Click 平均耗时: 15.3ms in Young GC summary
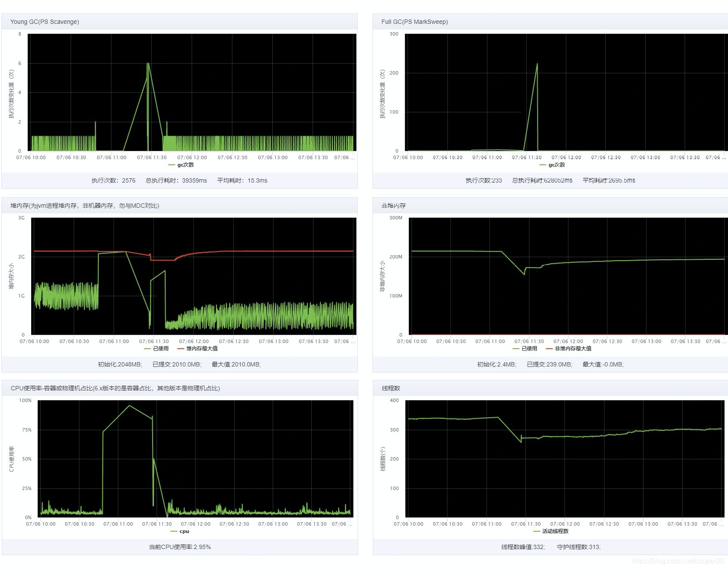This screenshot has height=569, width=728. coord(242,180)
